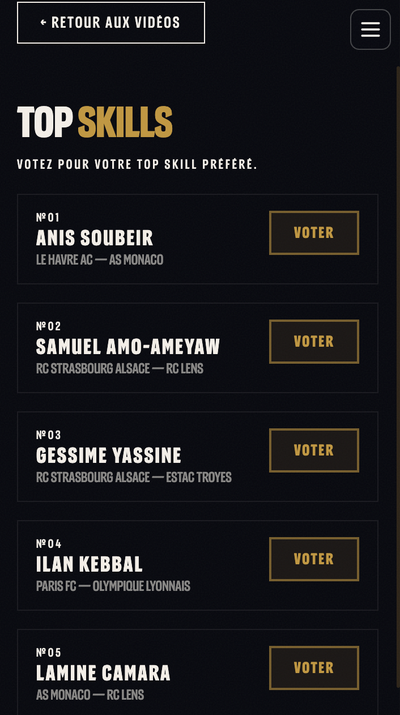Click RC Strasbourg Alsace — ESTAC Troyes text
Viewport: 400px width, 715px height.
pos(134,477)
